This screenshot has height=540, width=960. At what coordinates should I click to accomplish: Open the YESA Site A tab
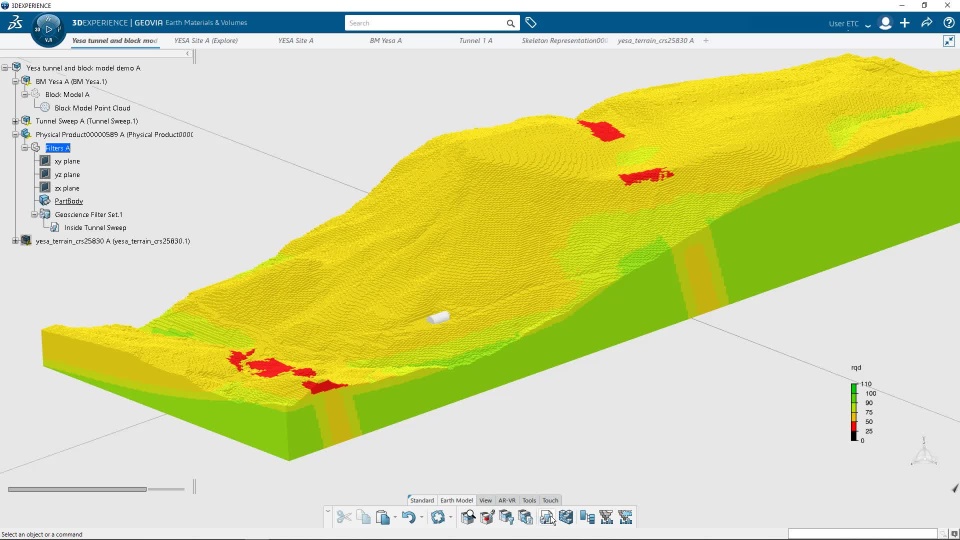click(296, 40)
